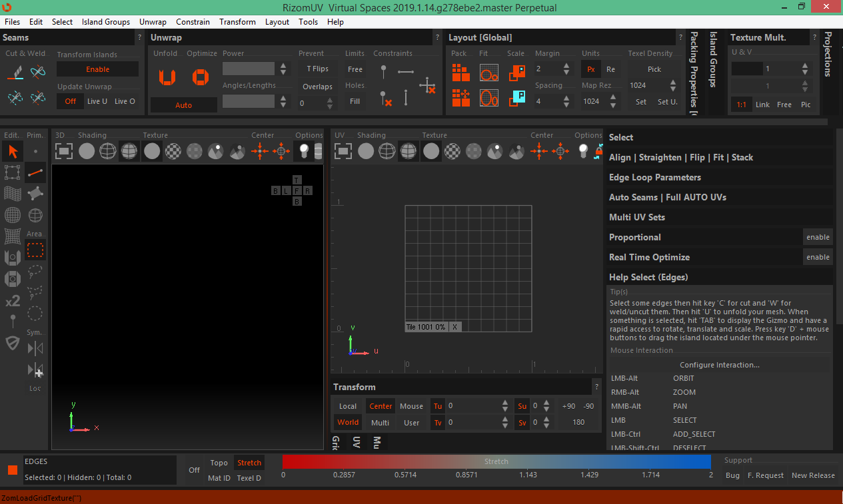Enable Transform Islands
The height and width of the screenshot is (504, 843).
97,69
